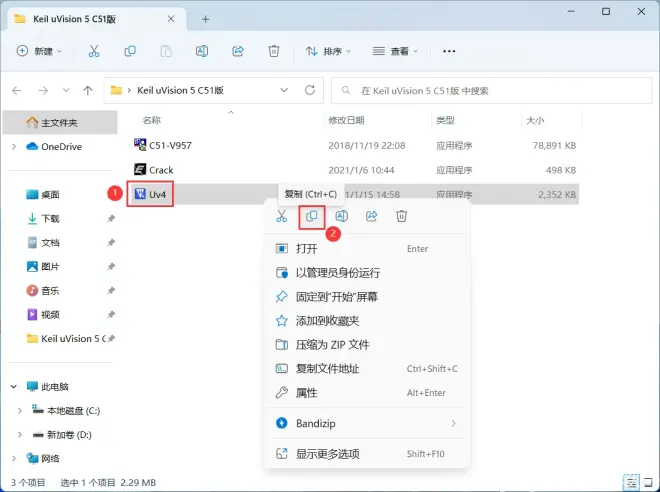Open the 排序 sort dropdown
The image size is (660, 492).
pos(328,51)
